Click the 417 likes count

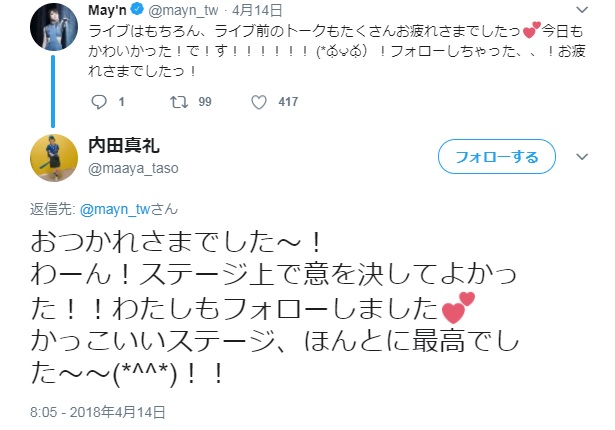287,101
